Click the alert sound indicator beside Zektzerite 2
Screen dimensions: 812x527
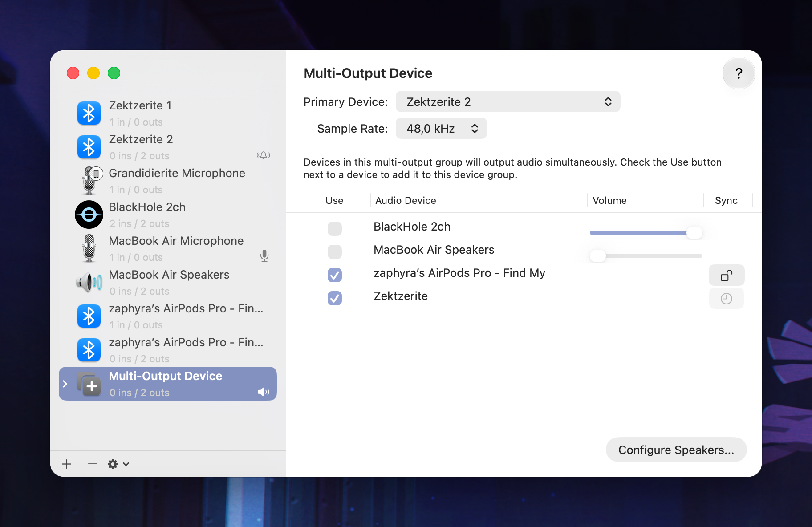pos(264,155)
